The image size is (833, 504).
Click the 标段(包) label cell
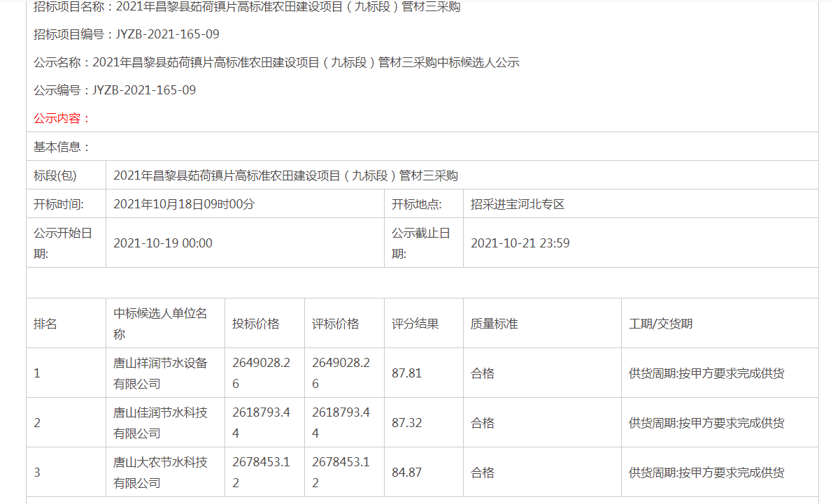tap(66, 175)
